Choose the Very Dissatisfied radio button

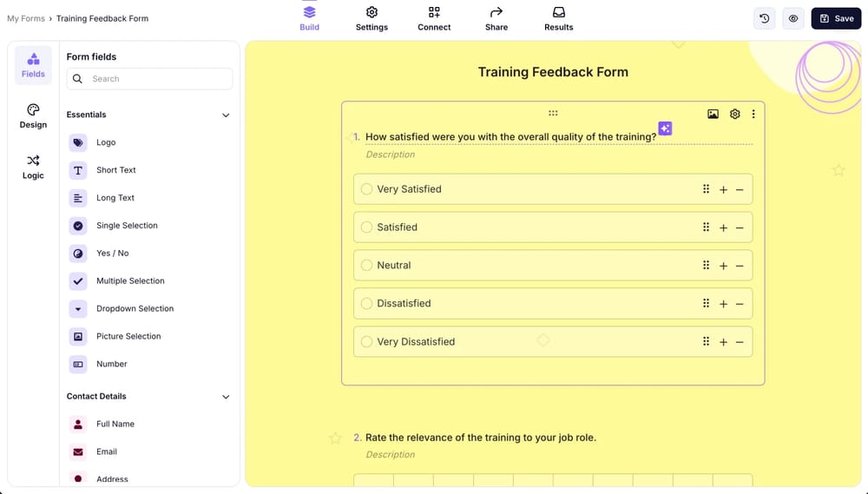coord(367,342)
